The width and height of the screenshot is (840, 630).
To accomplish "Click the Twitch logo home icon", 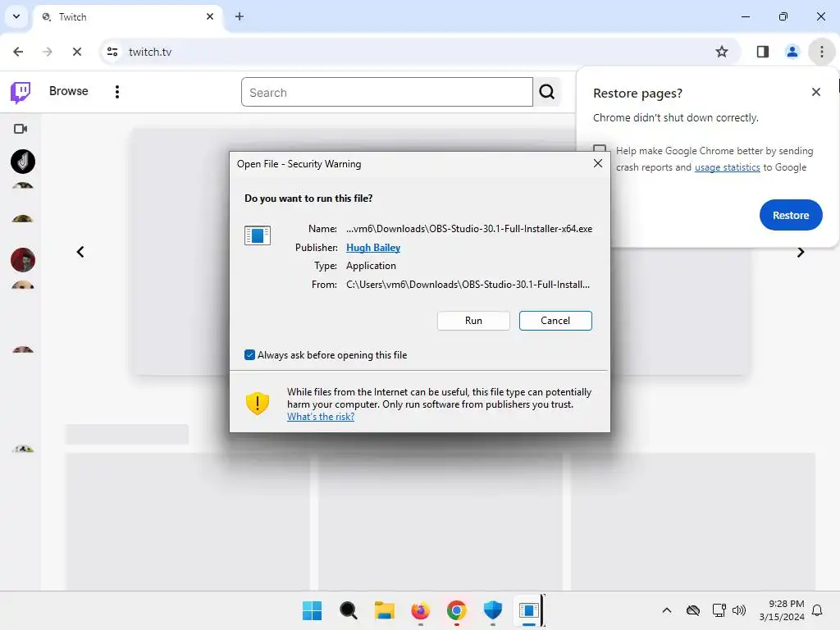I will pyautogui.click(x=21, y=92).
